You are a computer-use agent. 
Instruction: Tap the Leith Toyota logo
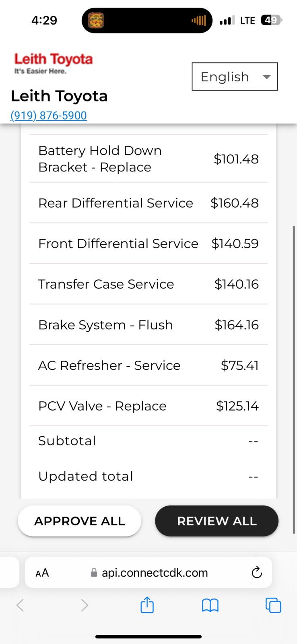54,63
